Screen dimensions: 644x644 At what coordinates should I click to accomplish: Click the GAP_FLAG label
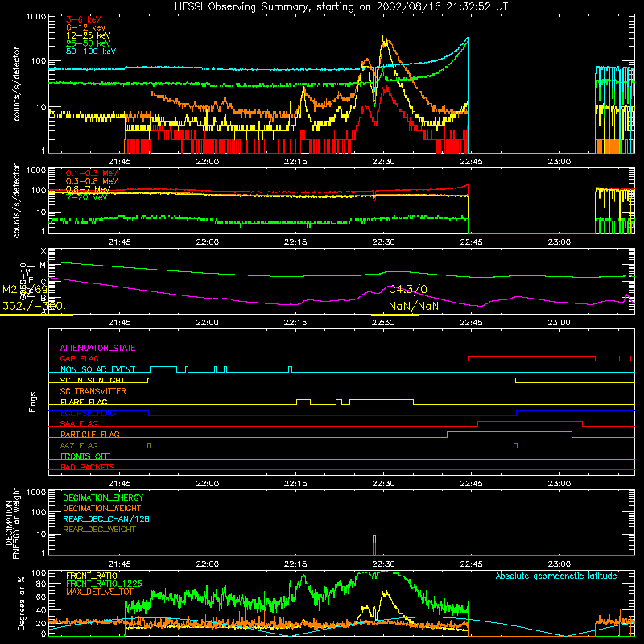tap(79, 358)
